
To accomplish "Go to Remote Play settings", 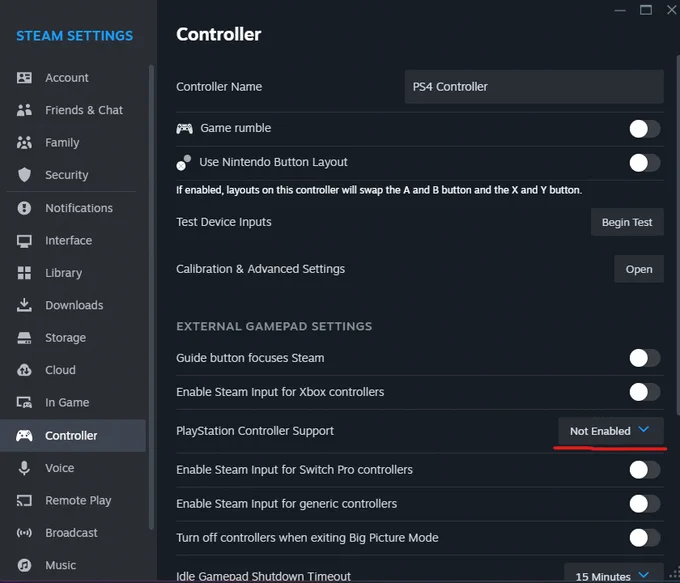I will pyautogui.click(x=73, y=500).
